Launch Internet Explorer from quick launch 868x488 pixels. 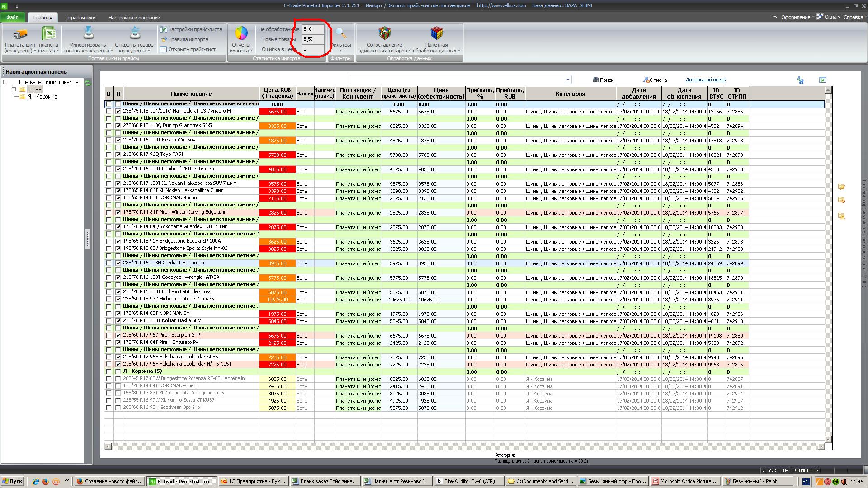[x=36, y=482]
